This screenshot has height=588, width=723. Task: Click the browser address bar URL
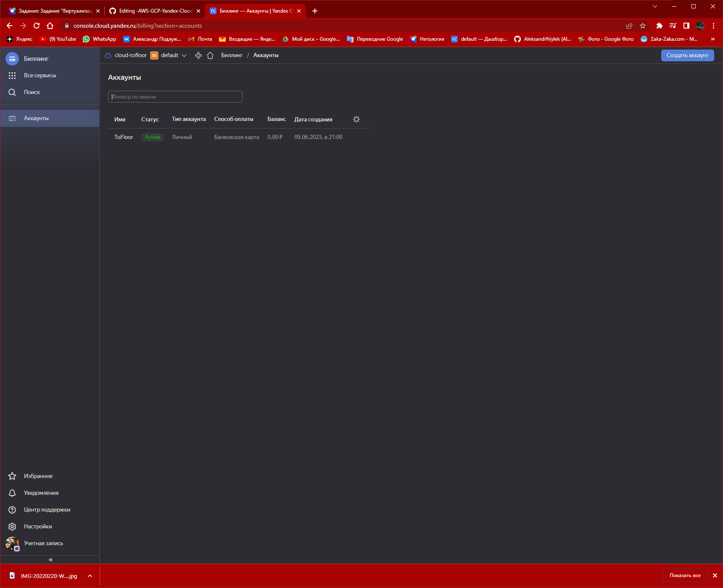(137, 26)
